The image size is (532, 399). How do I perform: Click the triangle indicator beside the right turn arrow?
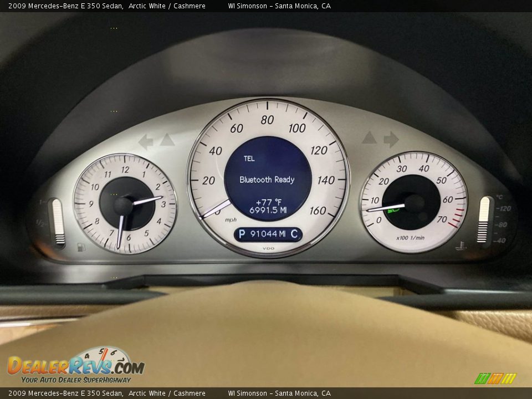(369, 137)
